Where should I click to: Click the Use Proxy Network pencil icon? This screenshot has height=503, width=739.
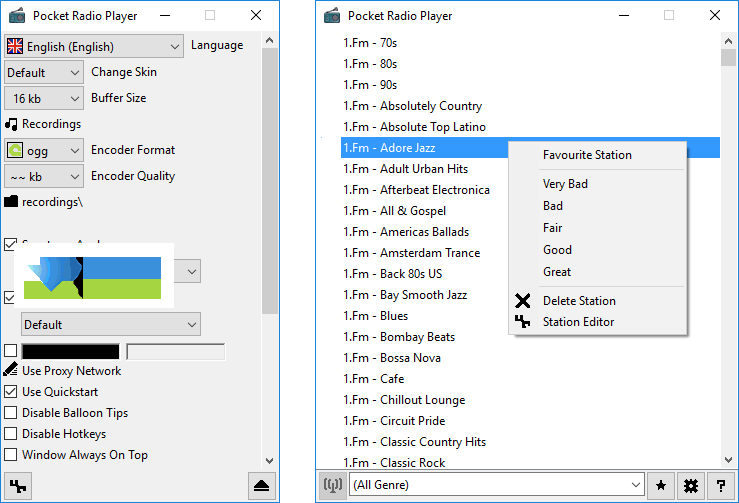[x=11, y=369]
